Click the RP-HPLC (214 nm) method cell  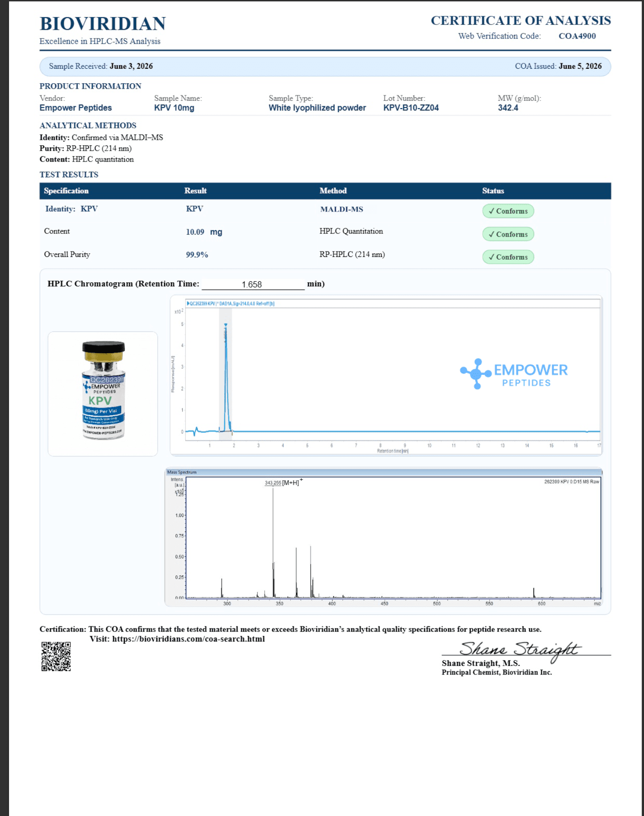pos(352,254)
